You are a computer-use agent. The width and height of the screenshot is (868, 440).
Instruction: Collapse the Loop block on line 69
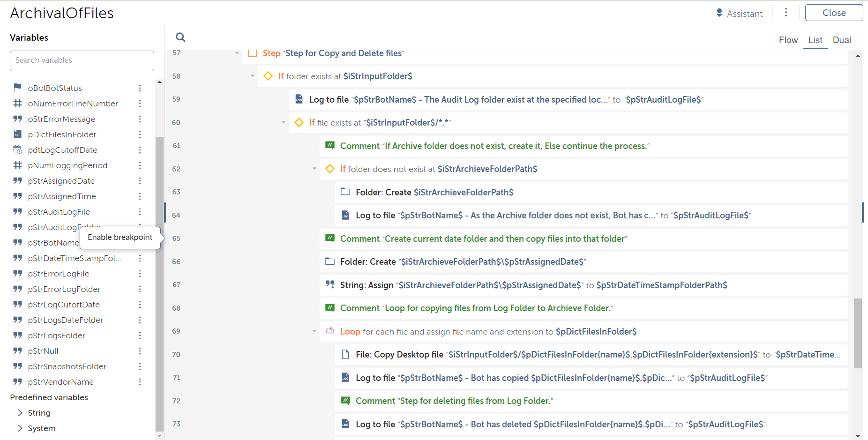point(314,331)
